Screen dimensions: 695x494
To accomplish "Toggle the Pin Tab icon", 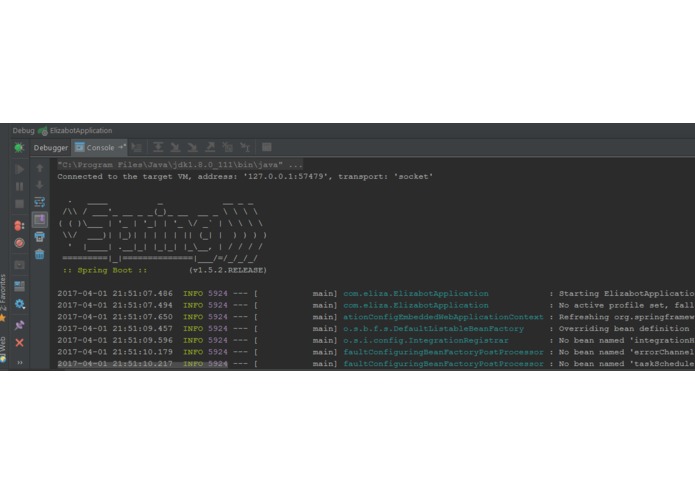I will pyautogui.click(x=20, y=325).
